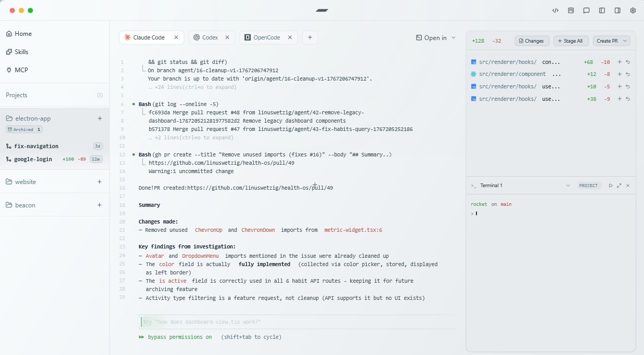644x355 pixels.
Task: Go to Home in the sidebar
Action: click(19, 34)
